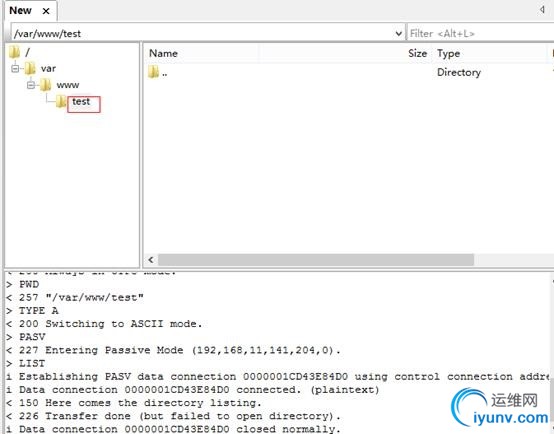The height and width of the screenshot is (434, 554).
Task: Close the New tab
Action: point(46,11)
